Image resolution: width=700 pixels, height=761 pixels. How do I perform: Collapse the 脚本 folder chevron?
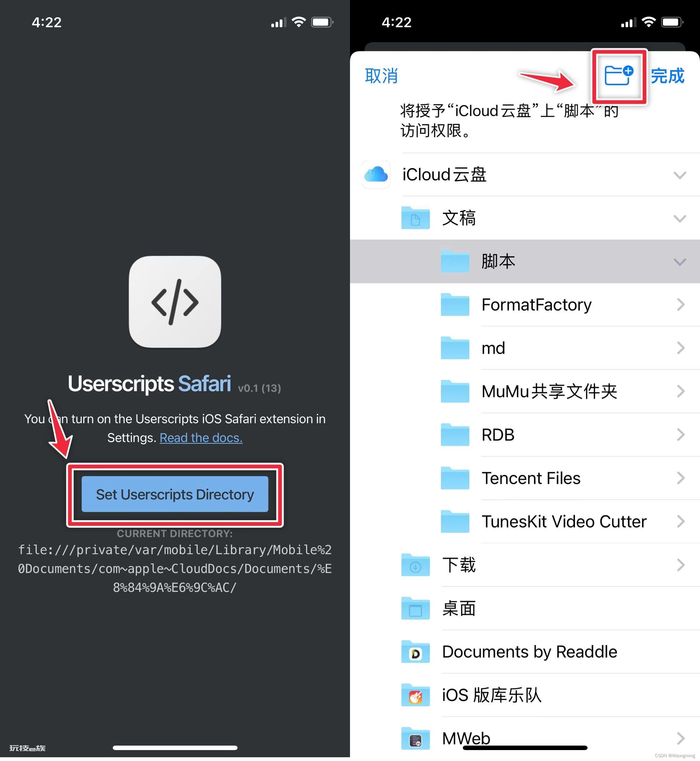[x=680, y=262]
